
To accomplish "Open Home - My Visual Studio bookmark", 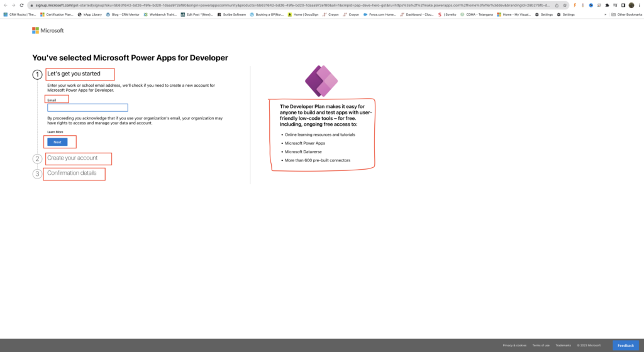I will (x=513, y=14).
